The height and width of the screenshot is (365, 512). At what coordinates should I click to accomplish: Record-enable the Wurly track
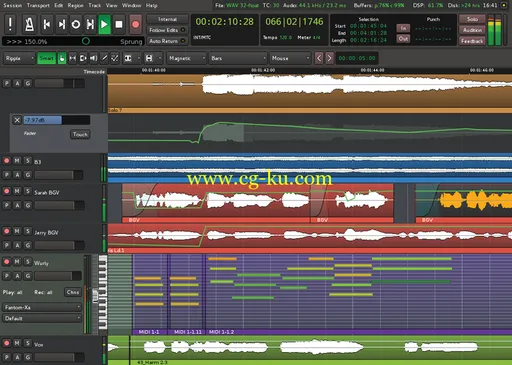tap(6, 262)
